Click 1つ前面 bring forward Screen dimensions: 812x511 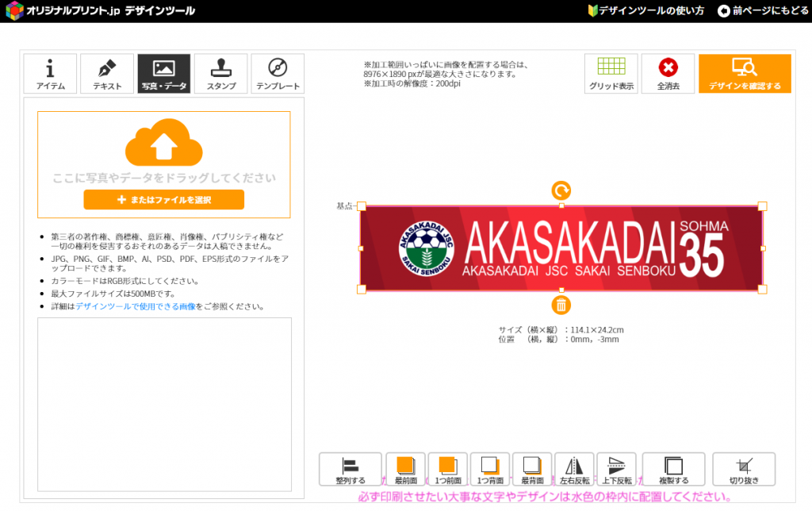(448, 470)
